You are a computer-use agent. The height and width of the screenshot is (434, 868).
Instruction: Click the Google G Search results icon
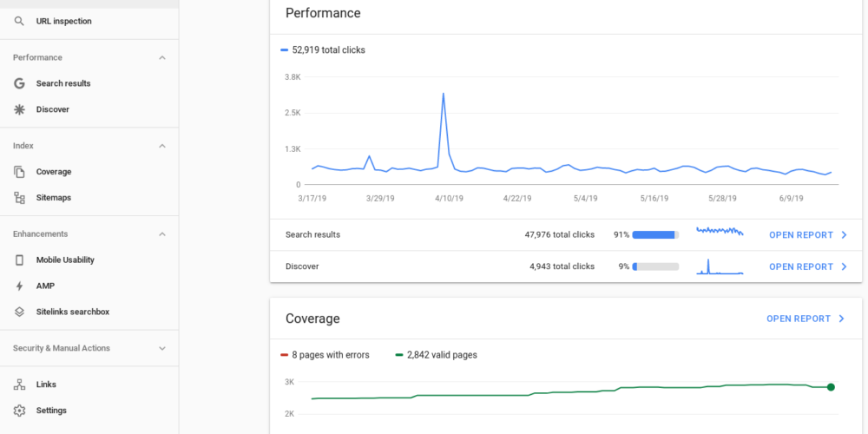pos(19,83)
